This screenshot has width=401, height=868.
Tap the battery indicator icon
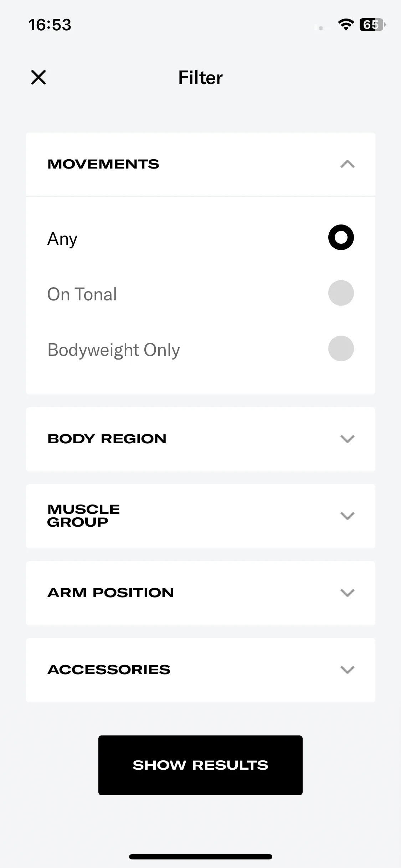click(x=372, y=25)
